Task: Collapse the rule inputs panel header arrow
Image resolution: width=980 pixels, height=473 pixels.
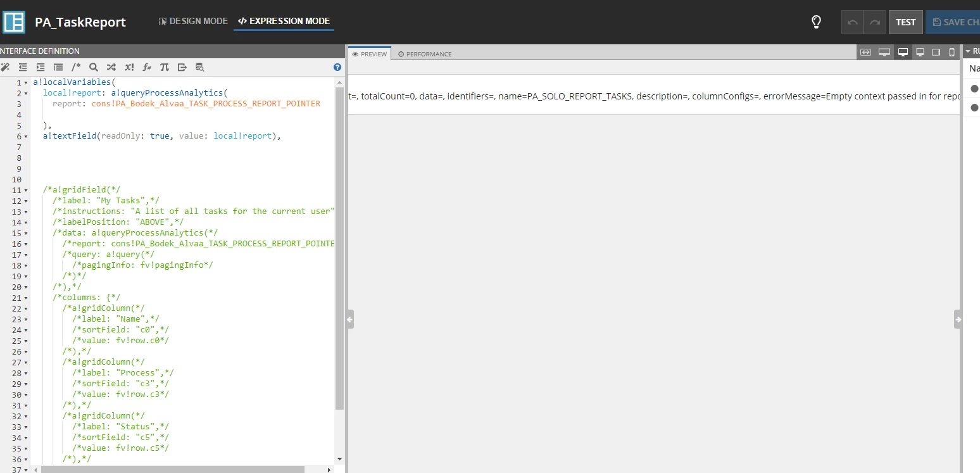Action: click(968, 51)
